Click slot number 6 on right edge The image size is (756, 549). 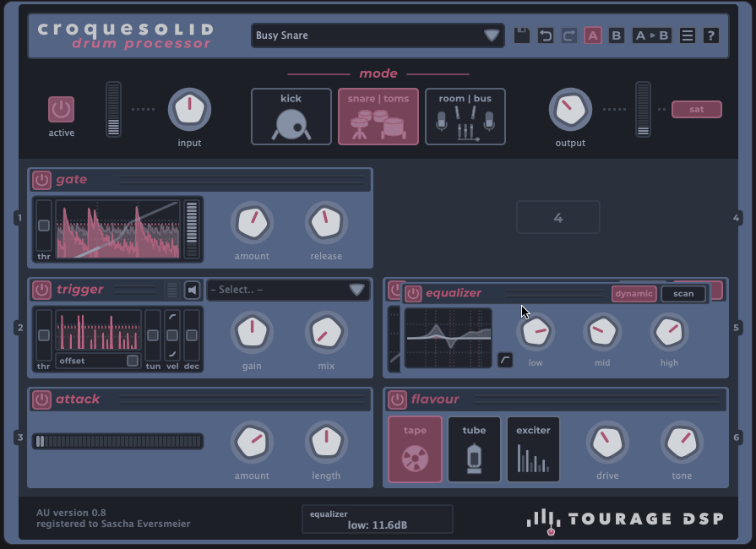coord(737,438)
